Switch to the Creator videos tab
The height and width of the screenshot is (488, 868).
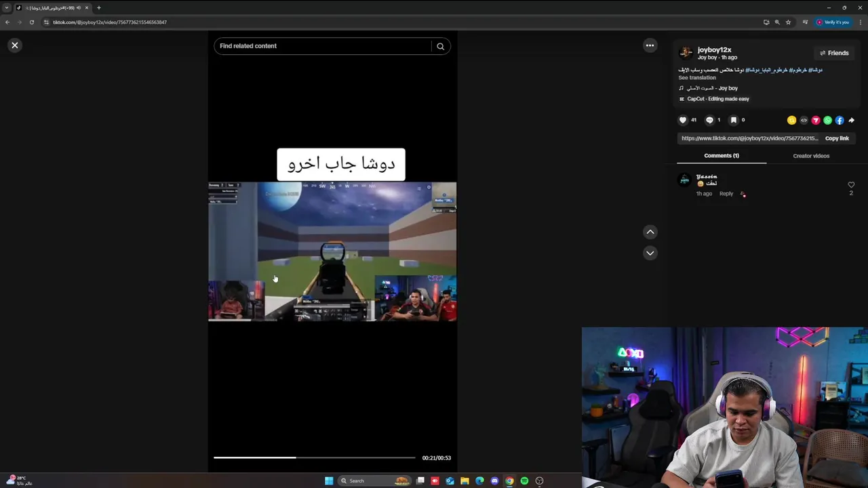coord(811,156)
